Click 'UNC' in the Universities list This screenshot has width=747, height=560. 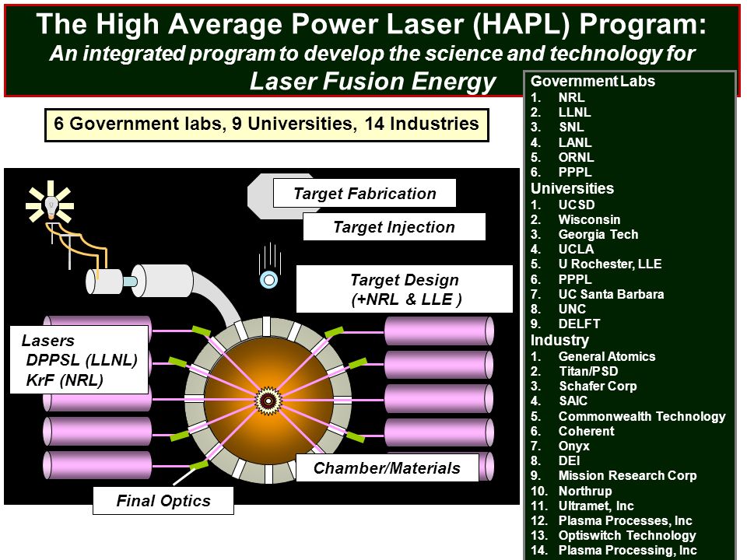572,309
